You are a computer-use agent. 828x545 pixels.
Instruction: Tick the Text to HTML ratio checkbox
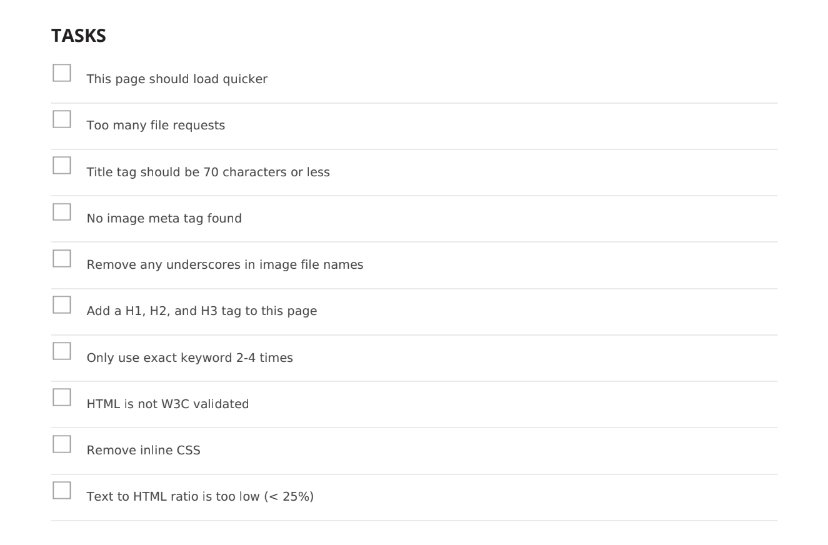pos(62,490)
